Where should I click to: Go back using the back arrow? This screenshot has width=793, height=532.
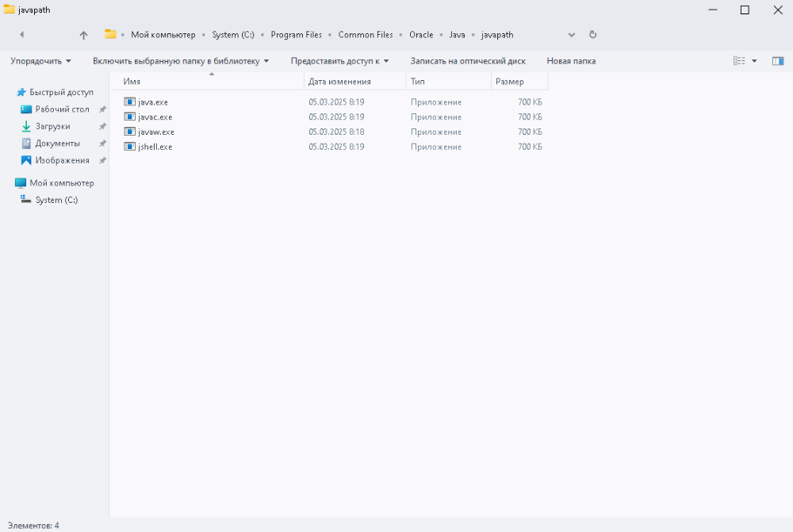point(21,34)
